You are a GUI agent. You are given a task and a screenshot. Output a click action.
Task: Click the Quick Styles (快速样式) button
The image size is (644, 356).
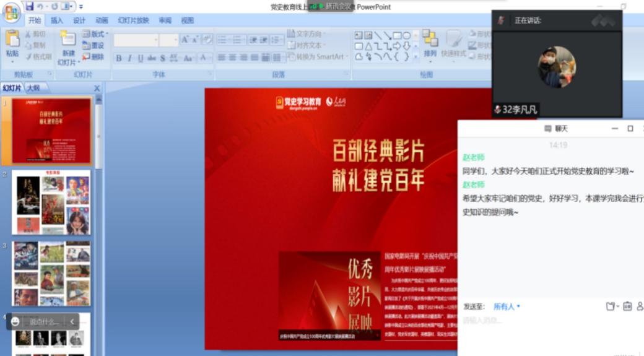(x=453, y=43)
